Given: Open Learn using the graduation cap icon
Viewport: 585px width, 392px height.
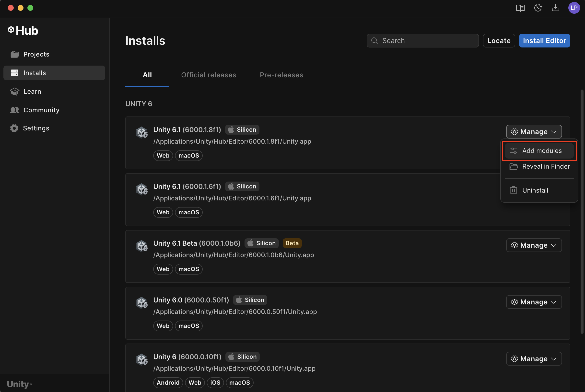Looking at the screenshot, I should (x=15, y=92).
